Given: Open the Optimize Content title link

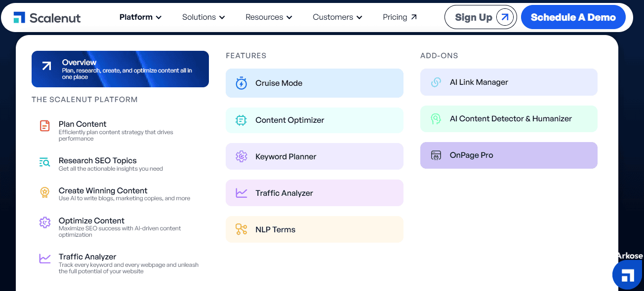Looking at the screenshot, I should (x=91, y=220).
